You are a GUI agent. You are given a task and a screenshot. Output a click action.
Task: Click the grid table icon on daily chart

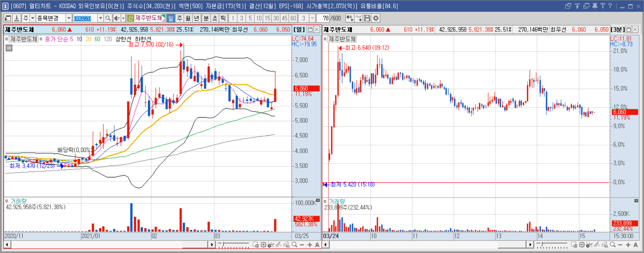pyautogui.click(x=9, y=48)
